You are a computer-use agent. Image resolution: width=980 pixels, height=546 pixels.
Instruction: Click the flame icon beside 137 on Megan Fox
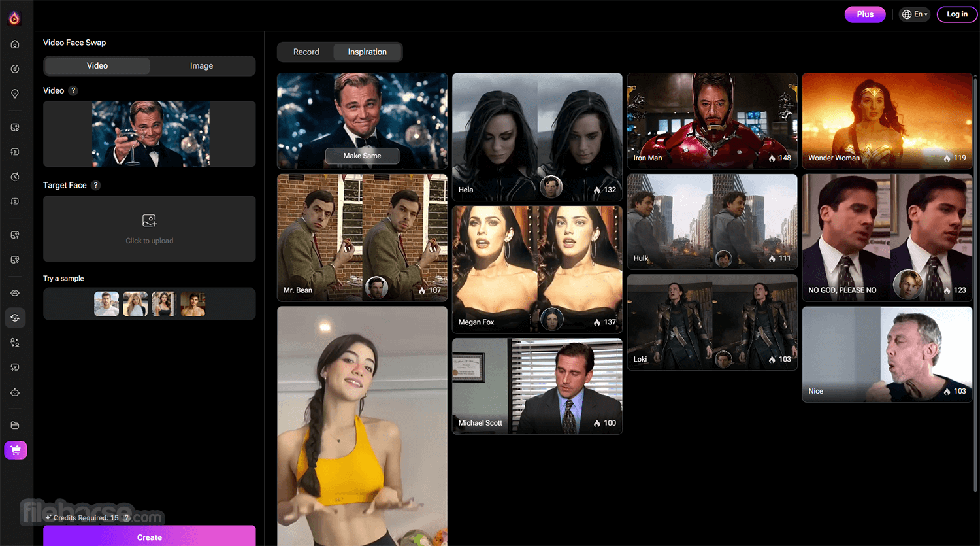click(597, 322)
